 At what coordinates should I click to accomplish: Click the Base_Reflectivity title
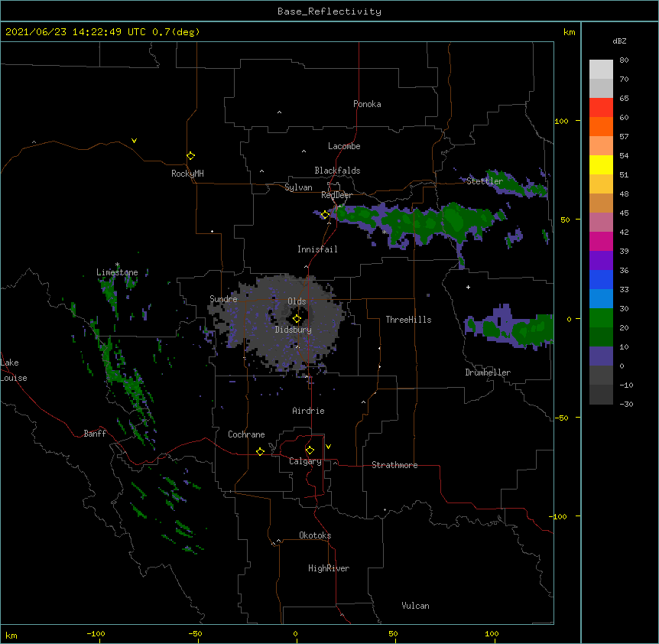[x=329, y=11]
